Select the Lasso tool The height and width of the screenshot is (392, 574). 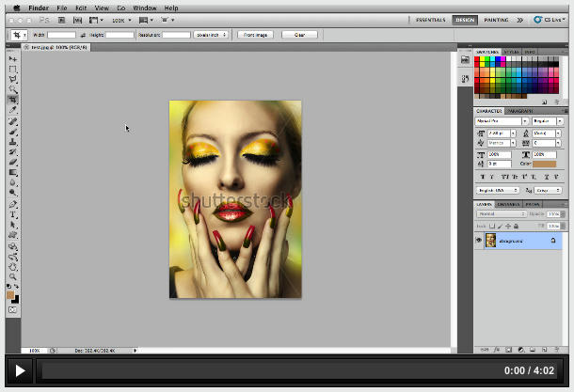[x=13, y=79]
